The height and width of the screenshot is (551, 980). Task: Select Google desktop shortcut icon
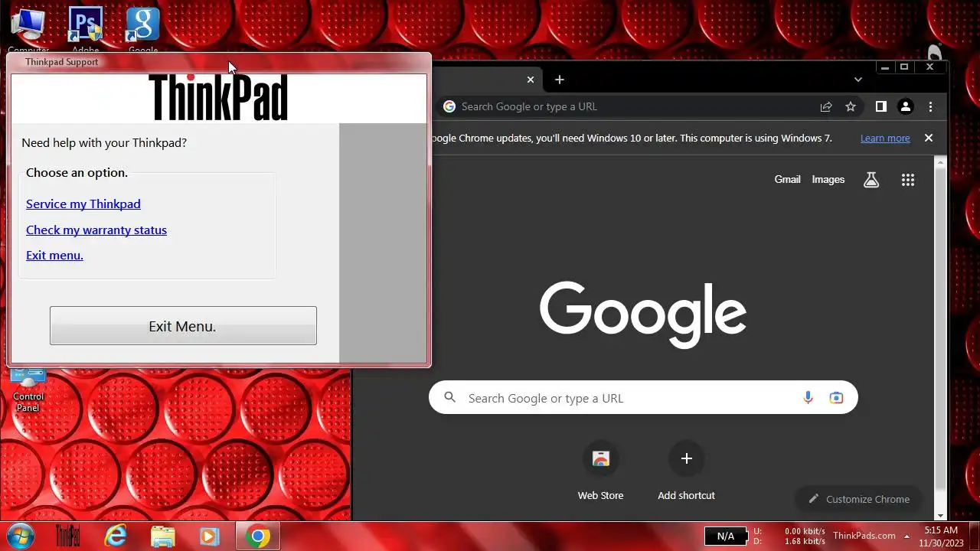pos(143,29)
